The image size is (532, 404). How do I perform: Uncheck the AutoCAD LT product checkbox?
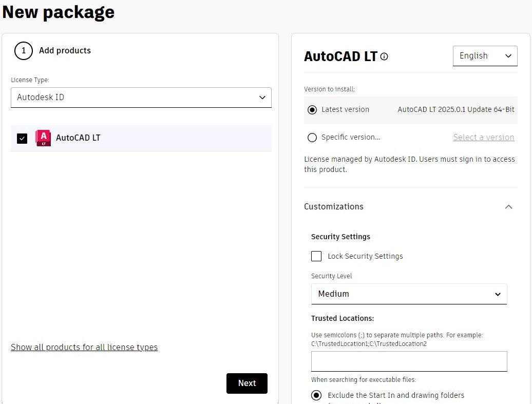[22, 139]
